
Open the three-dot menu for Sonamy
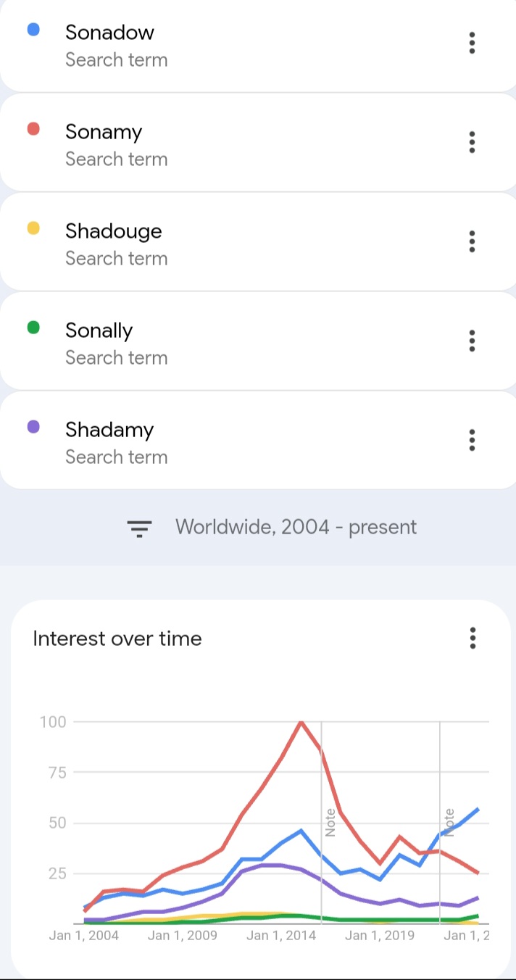[472, 142]
